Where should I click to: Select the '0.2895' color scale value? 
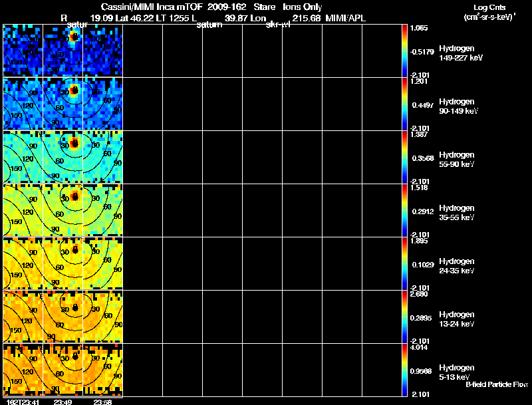click(x=421, y=318)
